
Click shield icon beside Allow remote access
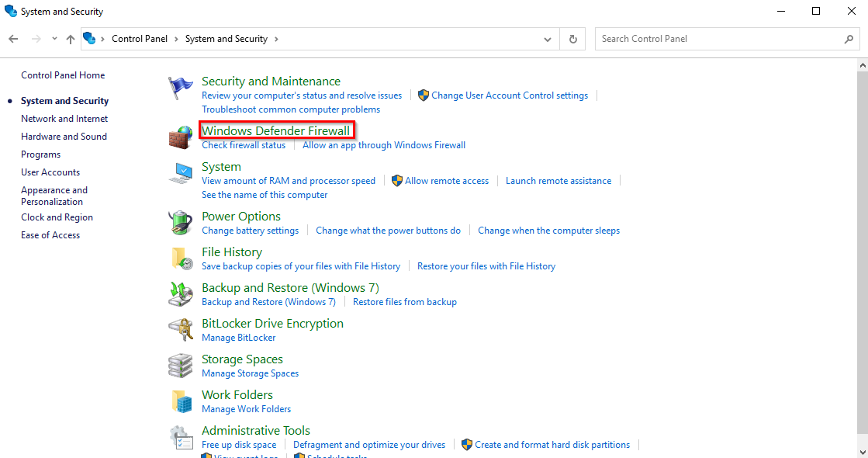point(397,181)
